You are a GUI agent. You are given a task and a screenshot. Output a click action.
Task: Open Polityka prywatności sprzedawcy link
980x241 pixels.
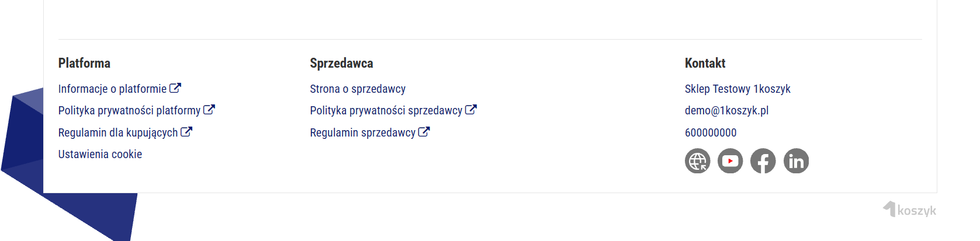tap(386, 110)
